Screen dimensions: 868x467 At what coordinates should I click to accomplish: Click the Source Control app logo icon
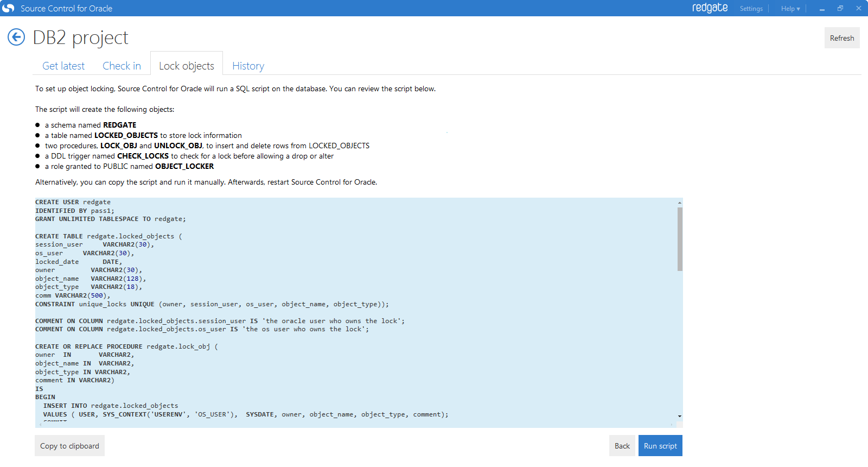(8, 8)
